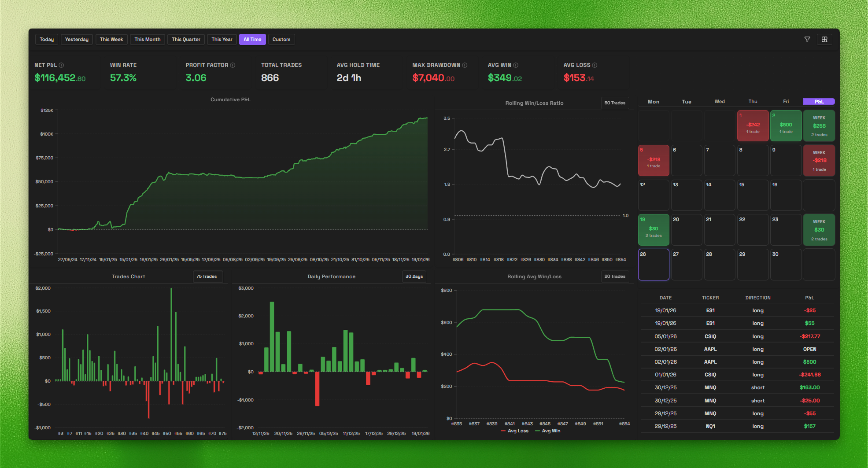Switch to This Year range
868x468 pixels.
pos(222,40)
